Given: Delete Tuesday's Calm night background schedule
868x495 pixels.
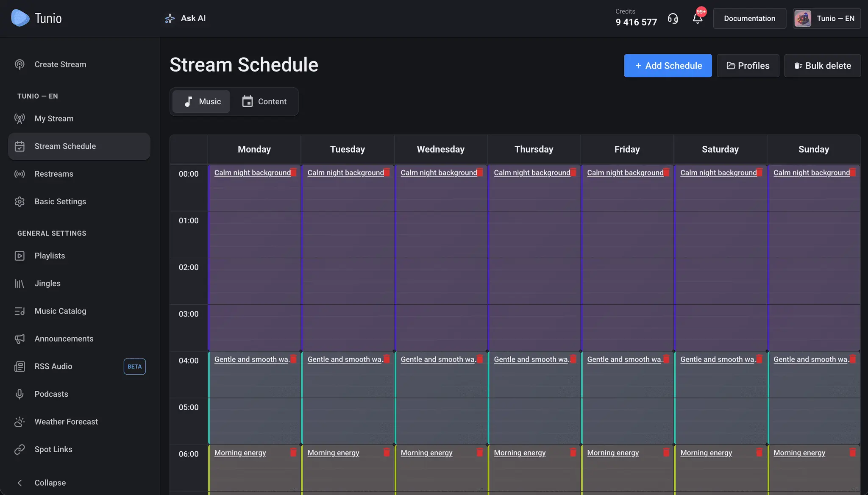Looking at the screenshot, I should click(x=387, y=172).
